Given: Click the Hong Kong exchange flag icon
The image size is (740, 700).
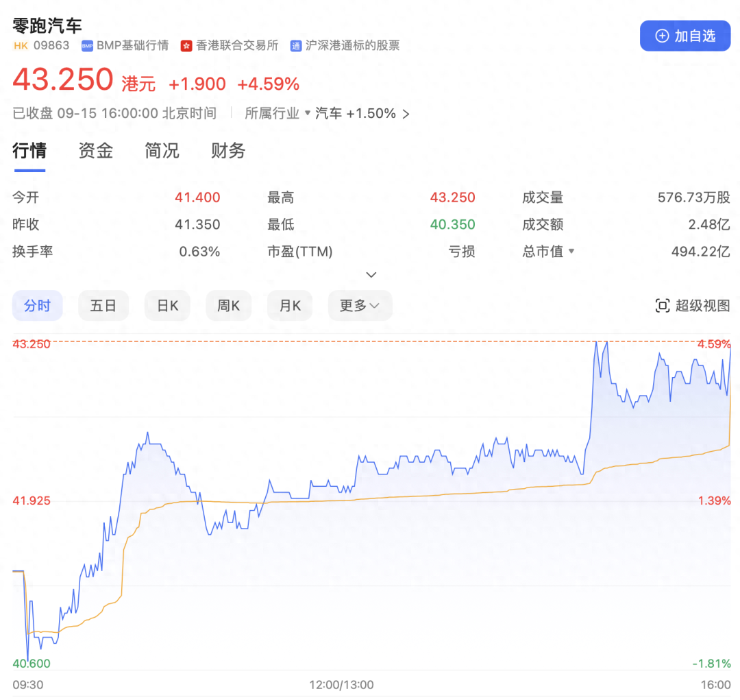Looking at the screenshot, I should pos(186,46).
